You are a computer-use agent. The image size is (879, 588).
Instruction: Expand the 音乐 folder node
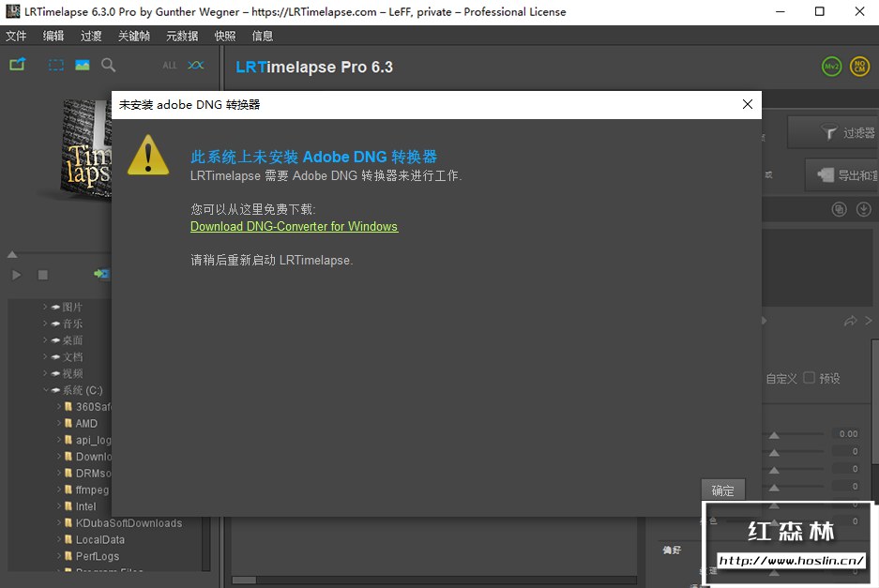pyautogui.click(x=45, y=324)
